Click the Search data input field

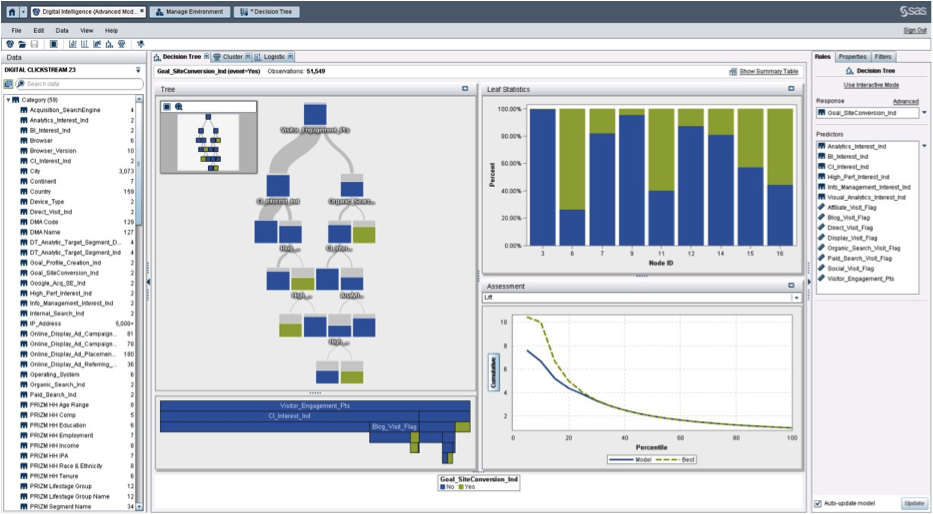[x=79, y=84]
